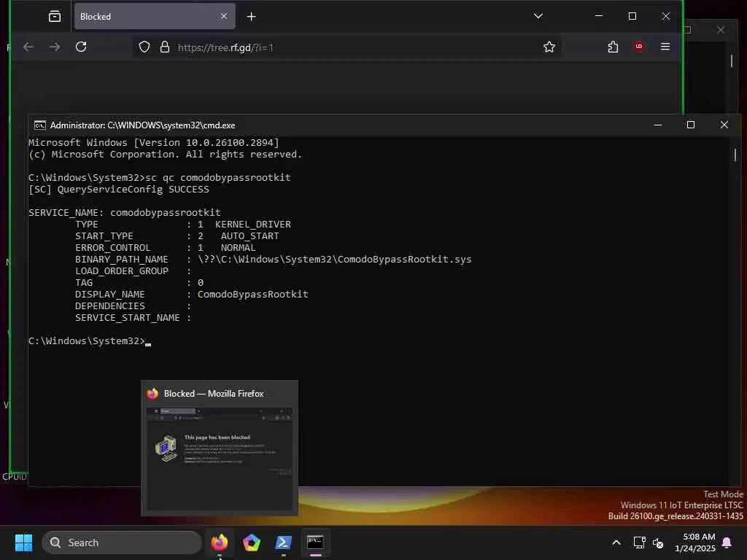Show site security padlock info

165,47
